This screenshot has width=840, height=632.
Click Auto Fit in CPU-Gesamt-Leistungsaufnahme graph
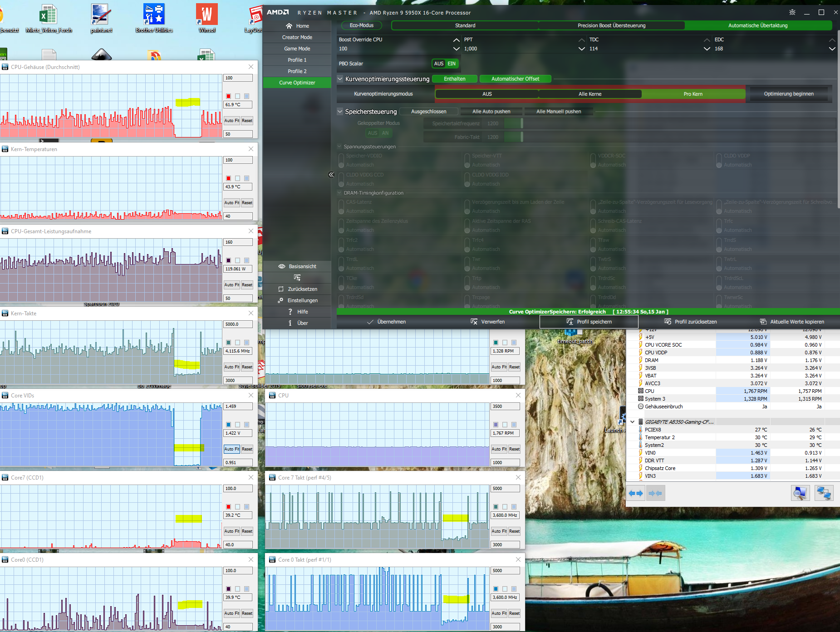pos(232,285)
